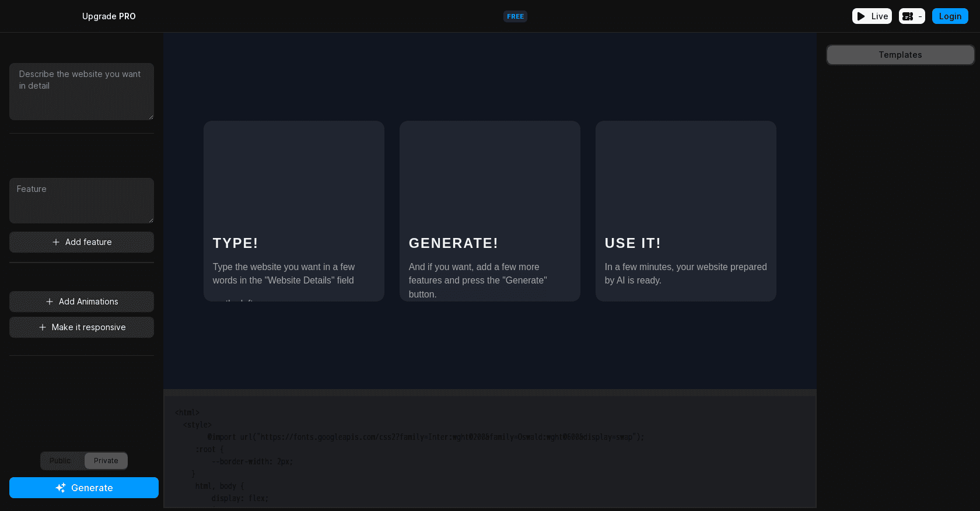Click Upgrade PRO in the header
The width and height of the screenshot is (980, 511).
coord(109,16)
